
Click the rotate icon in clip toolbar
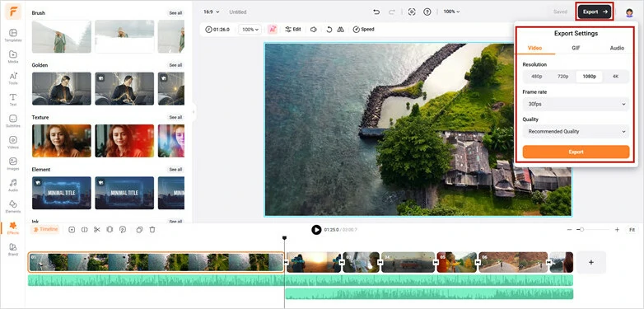coord(329,30)
